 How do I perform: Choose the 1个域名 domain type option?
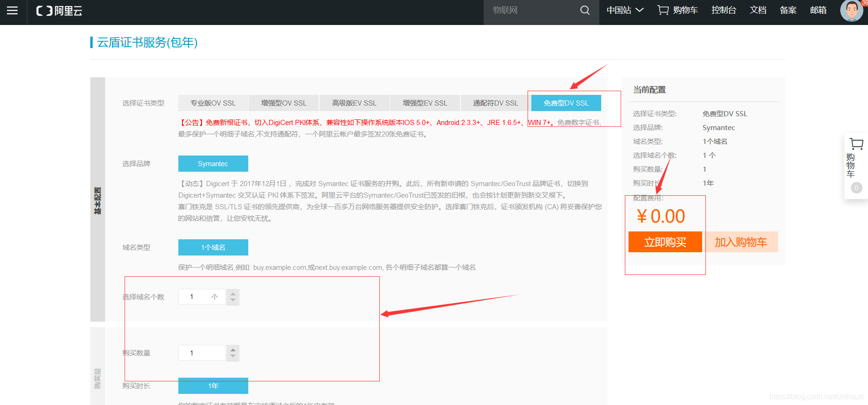pyautogui.click(x=213, y=248)
